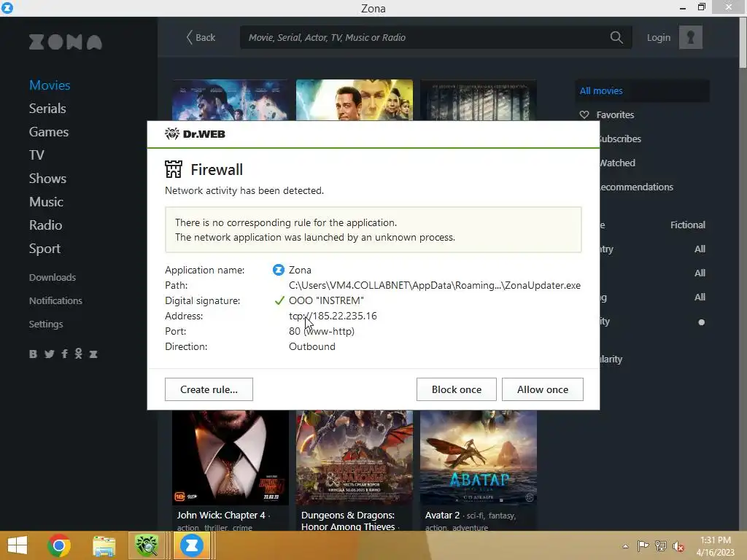Click the Twitter social icon
747x560 pixels.
[x=49, y=354]
